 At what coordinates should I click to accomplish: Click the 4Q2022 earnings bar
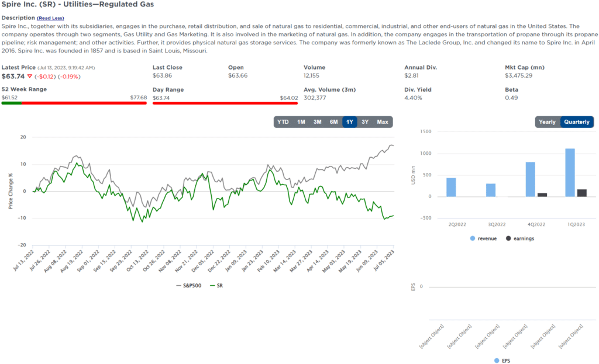542,195
